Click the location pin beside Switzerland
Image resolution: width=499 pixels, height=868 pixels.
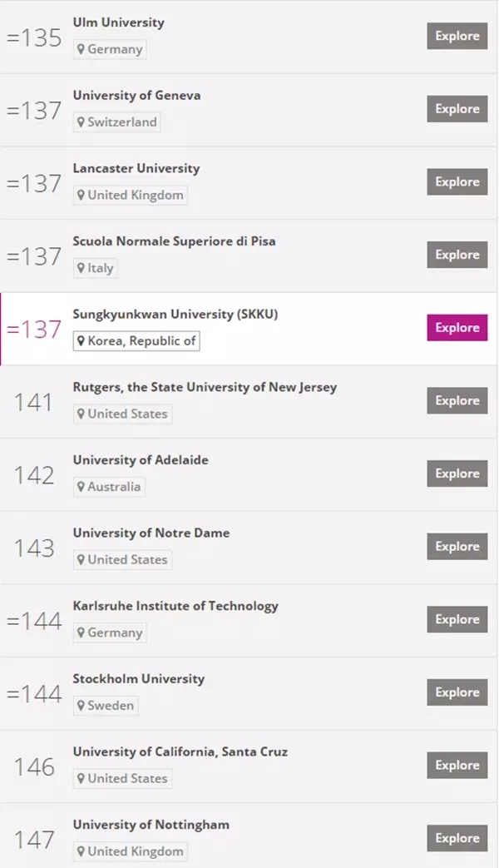[x=81, y=122]
